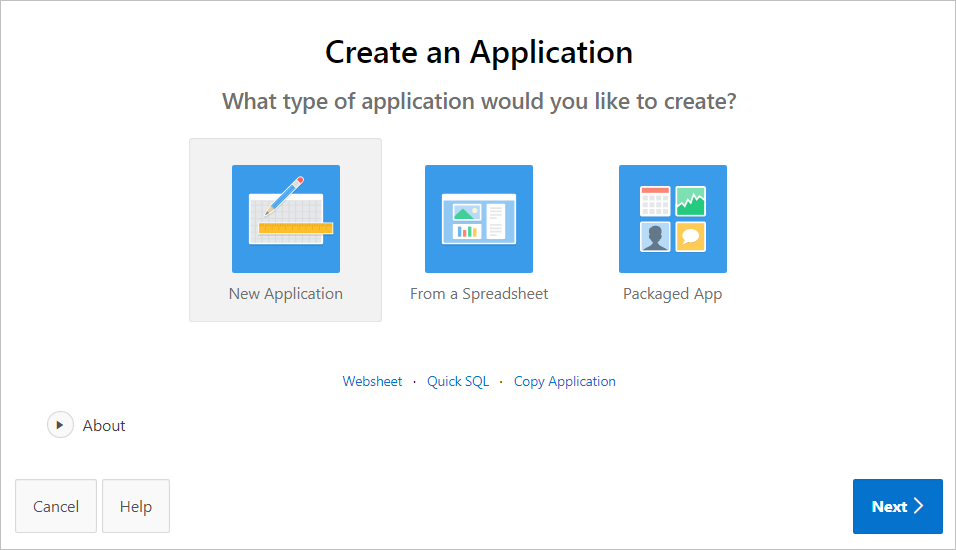This screenshot has height=550, width=956.
Task: Expand the About section arrow
Action: tap(60, 425)
